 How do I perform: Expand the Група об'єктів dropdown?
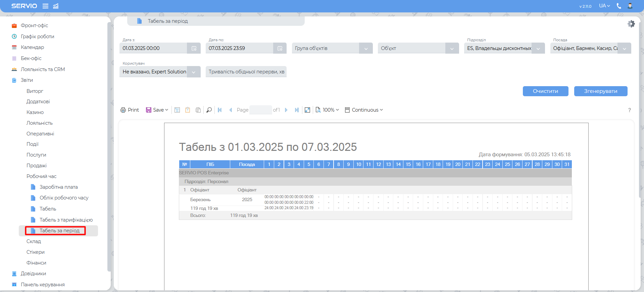point(365,48)
